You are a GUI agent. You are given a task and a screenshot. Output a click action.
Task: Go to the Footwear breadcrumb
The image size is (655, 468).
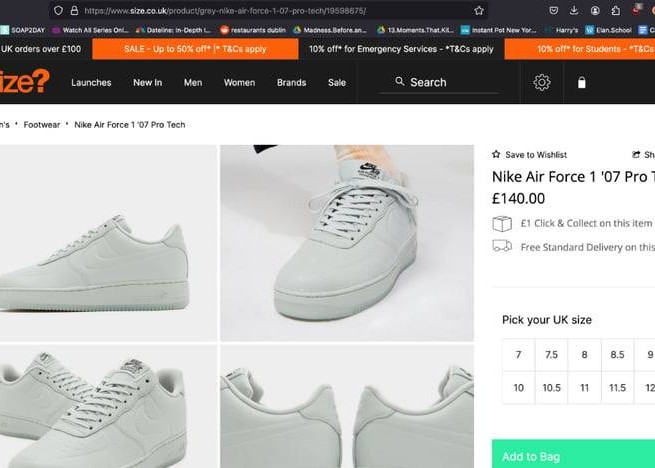(x=42, y=125)
